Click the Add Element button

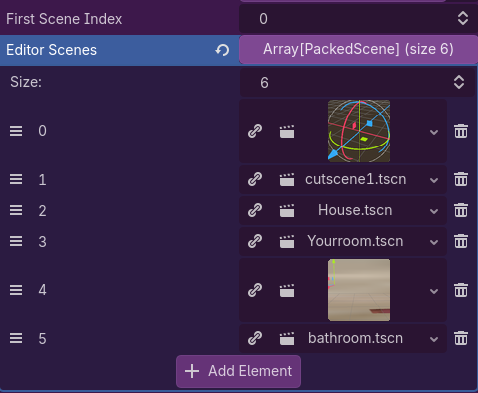238,371
